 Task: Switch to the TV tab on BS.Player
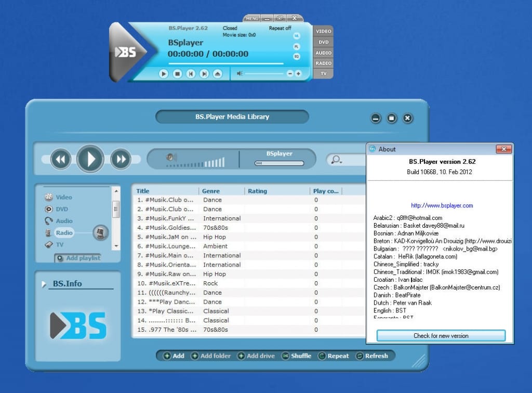click(323, 73)
